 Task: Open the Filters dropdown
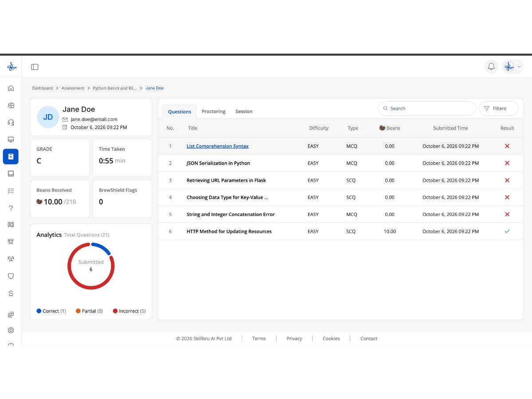tap(499, 108)
